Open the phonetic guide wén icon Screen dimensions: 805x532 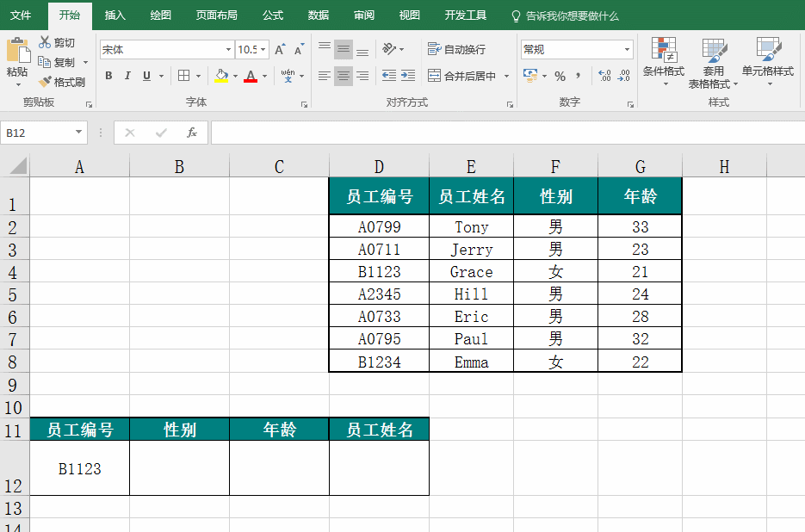click(x=288, y=76)
